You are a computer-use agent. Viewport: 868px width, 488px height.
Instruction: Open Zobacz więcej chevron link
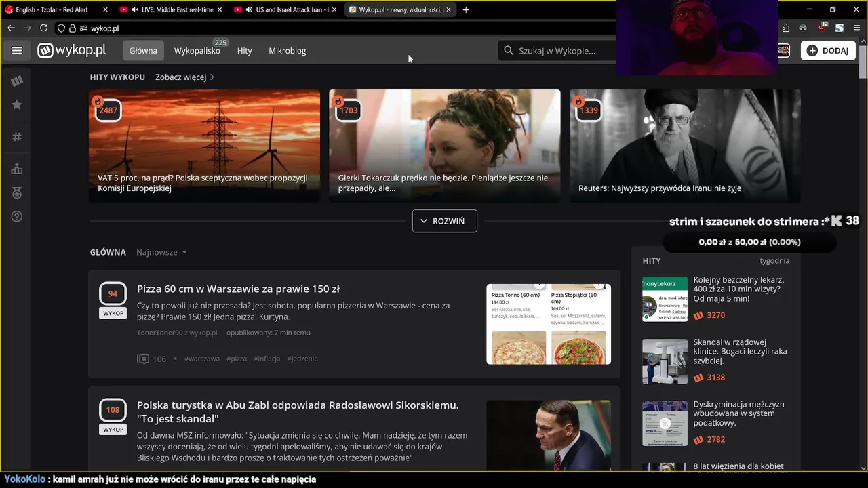pyautogui.click(x=185, y=77)
